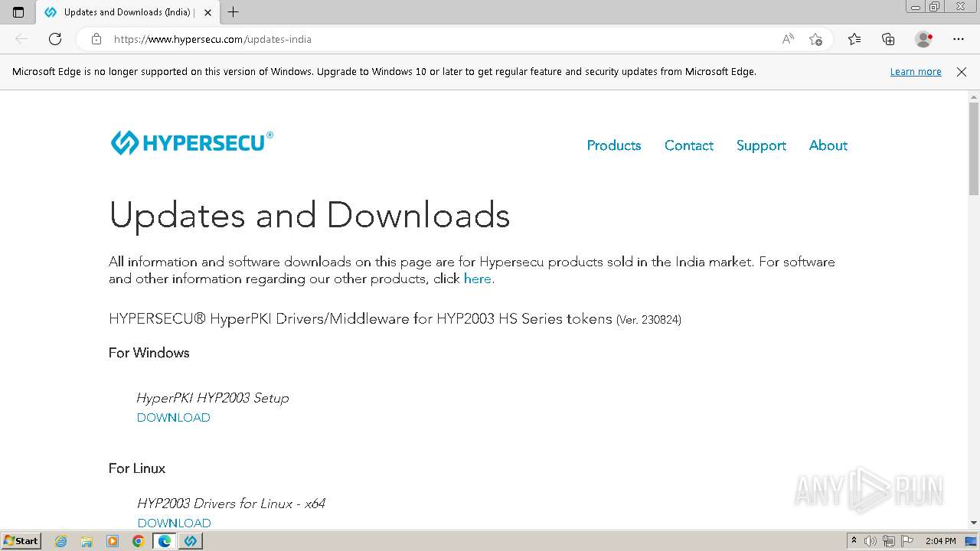Click the 'For Linux' section label
The image size is (980, 551).
tap(136, 468)
